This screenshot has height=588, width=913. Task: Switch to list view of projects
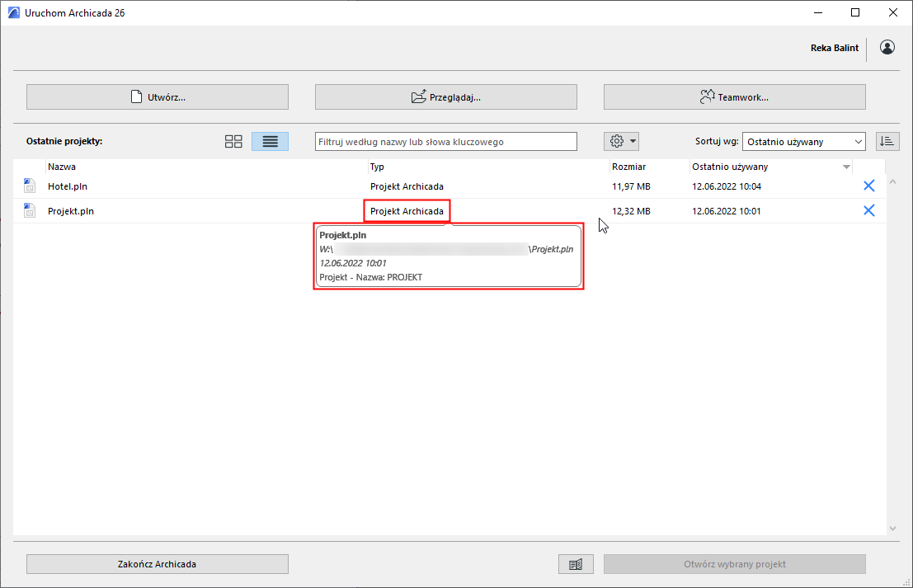pos(271,142)
